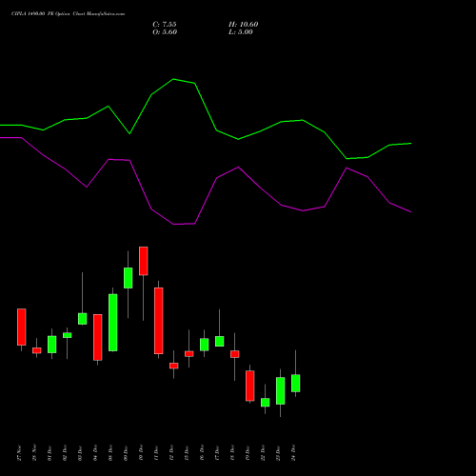
Task: Select the tall red candlestick for 11 Dec
Action: coord(159,321)
